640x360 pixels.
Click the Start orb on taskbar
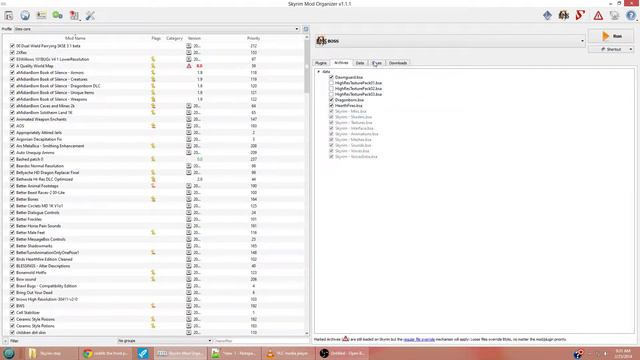[9, 353]
